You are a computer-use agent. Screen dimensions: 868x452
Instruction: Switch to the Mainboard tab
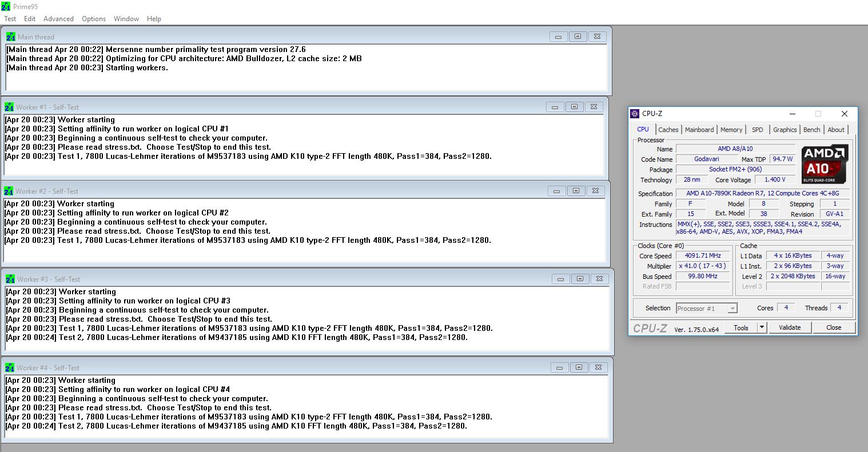coord(699,130)
